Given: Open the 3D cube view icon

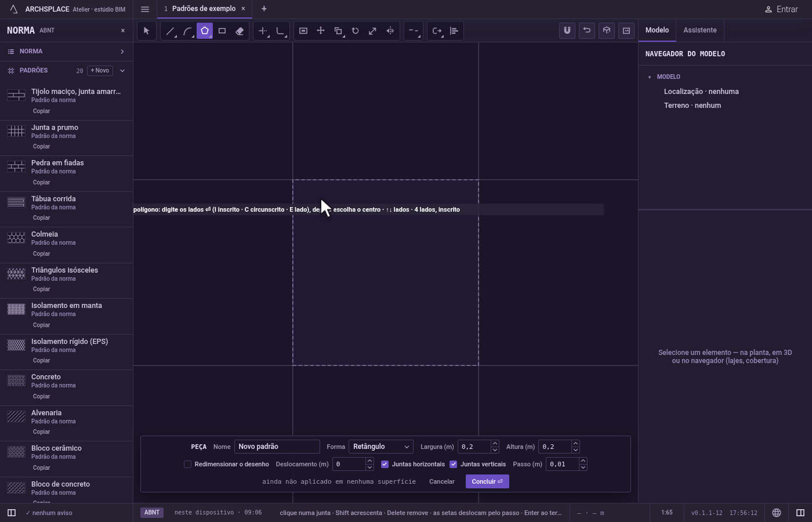Looking at the screenshot, I should (x=607, y=31).
